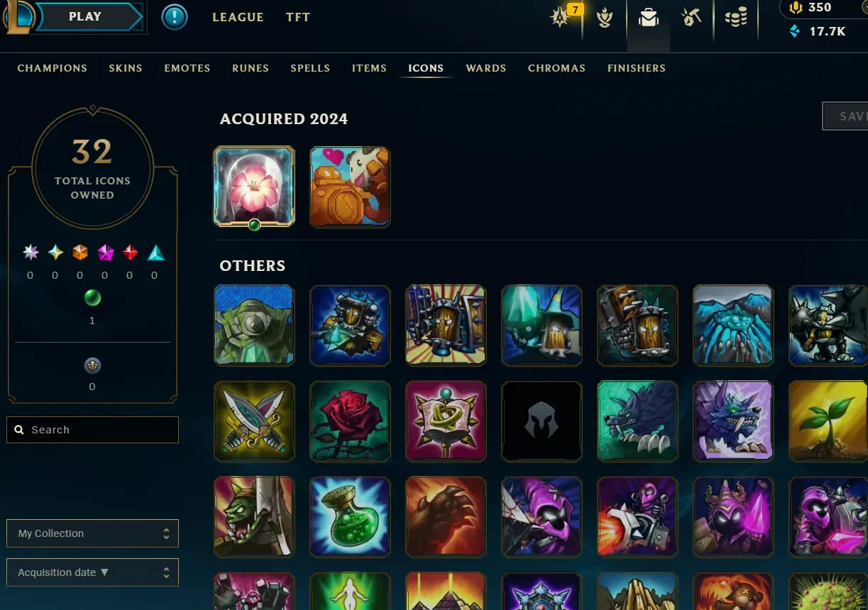Select the pink flower summoner icon
This screenshot has height=610, width=868.
click(x=254, y=187)
